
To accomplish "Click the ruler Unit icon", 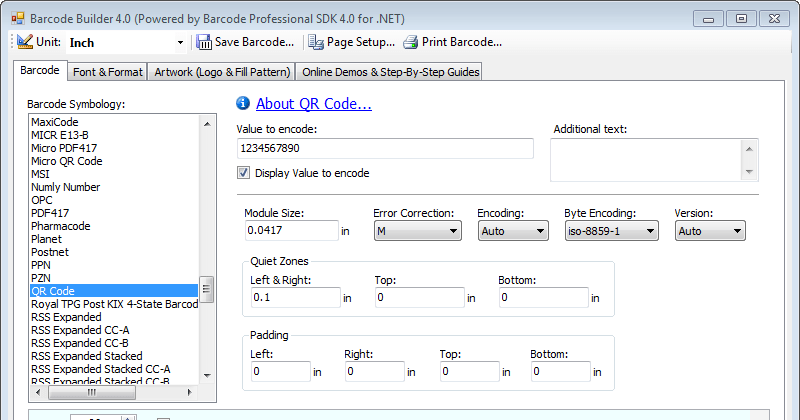I will pyautogui.click(x=25, y=42).
